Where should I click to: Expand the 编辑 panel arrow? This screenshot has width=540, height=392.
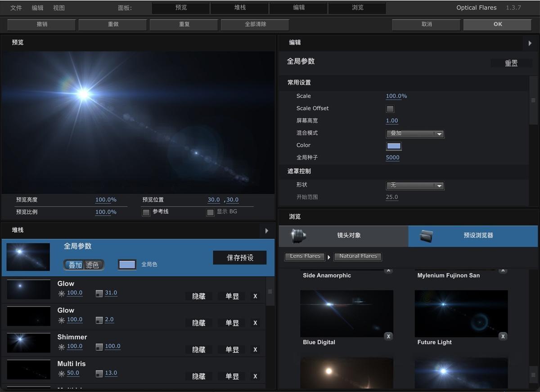[530, 43]
